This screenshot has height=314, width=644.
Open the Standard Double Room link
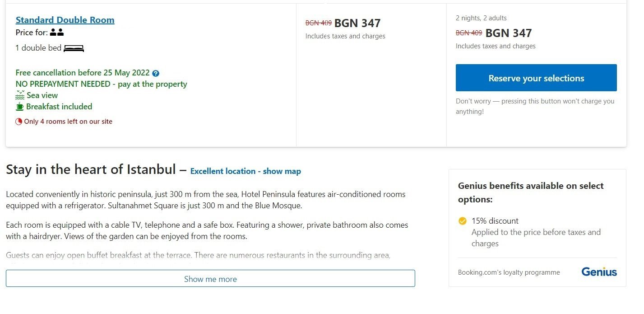point(65,20)
